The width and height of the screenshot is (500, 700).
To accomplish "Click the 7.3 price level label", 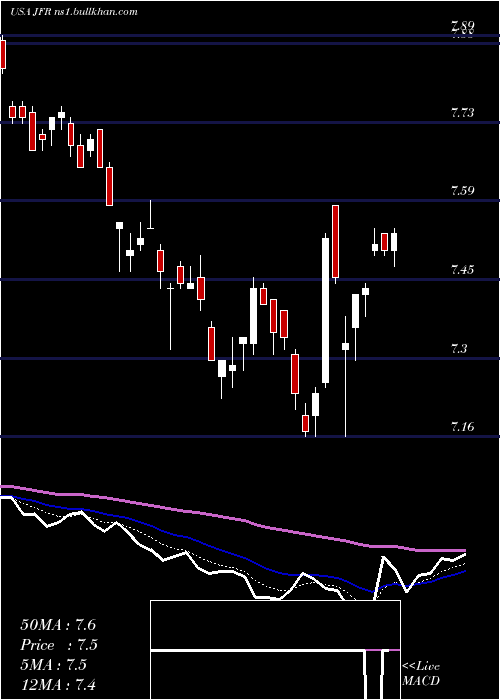I will point(458,348).
